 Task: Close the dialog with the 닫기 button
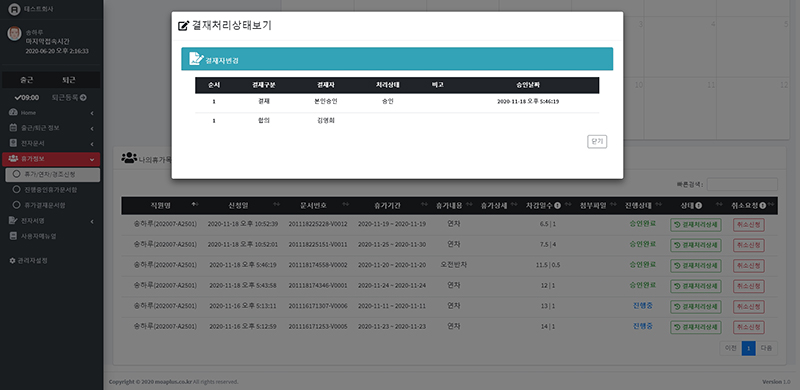click(597, 141)
